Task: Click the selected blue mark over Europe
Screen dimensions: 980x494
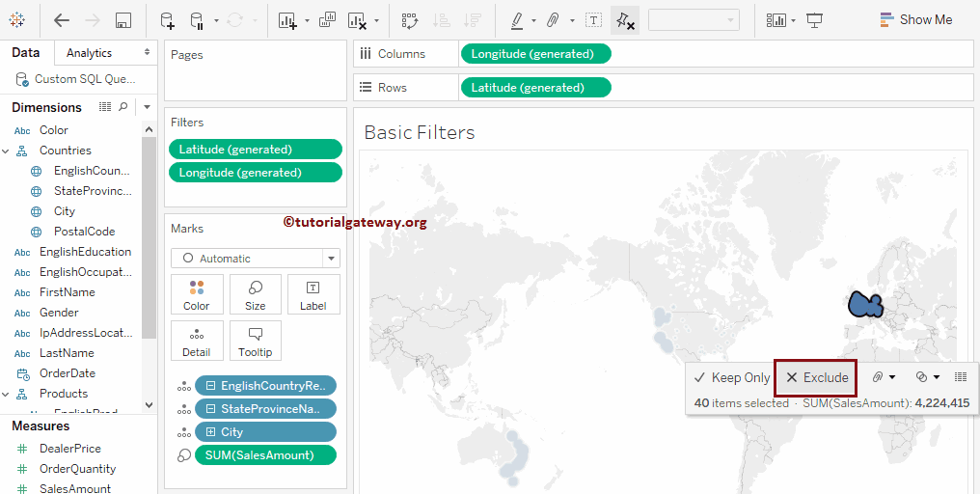Action: [x=865, y=305]
